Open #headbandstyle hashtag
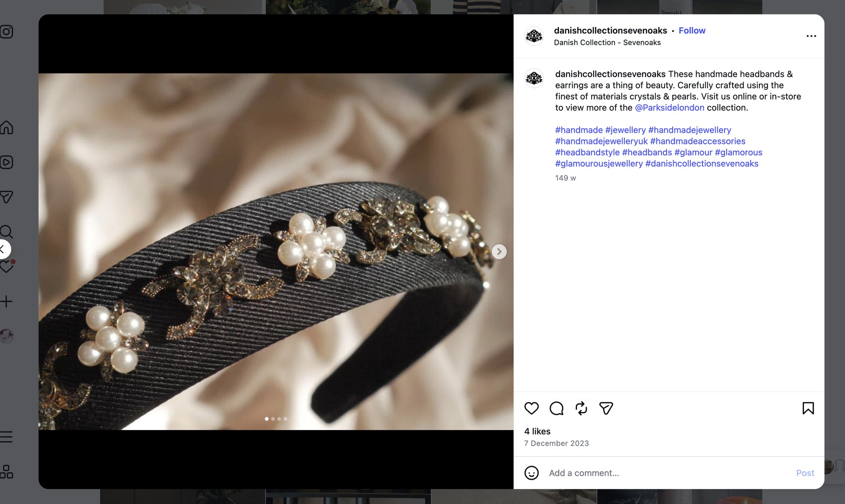The width and height of the screenshot is (845, 504). pyautogui.click(x=587, y=152)
